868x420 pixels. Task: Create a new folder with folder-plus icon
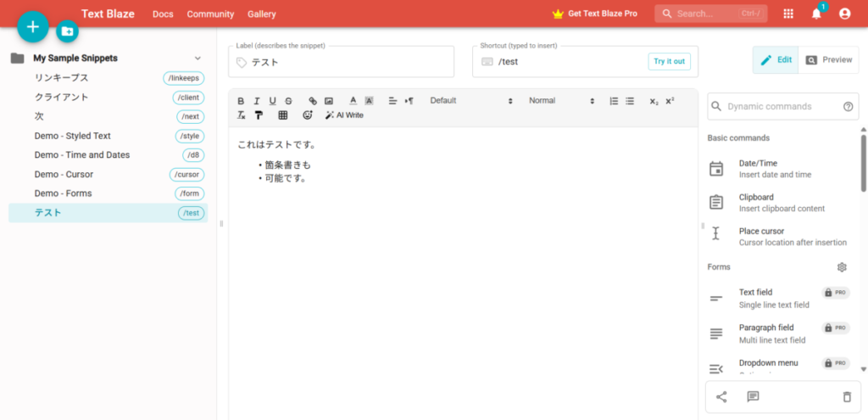click(x=67, y=31)
